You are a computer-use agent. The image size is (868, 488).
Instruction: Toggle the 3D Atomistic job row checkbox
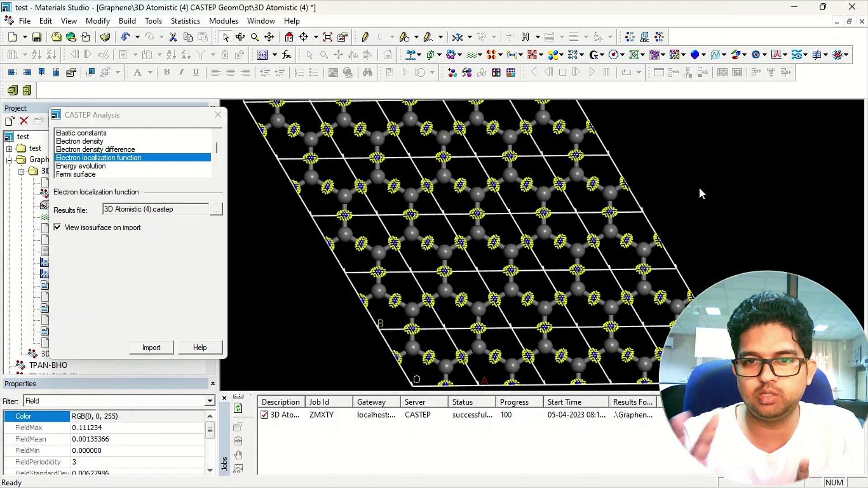click(x=264, y=415)
